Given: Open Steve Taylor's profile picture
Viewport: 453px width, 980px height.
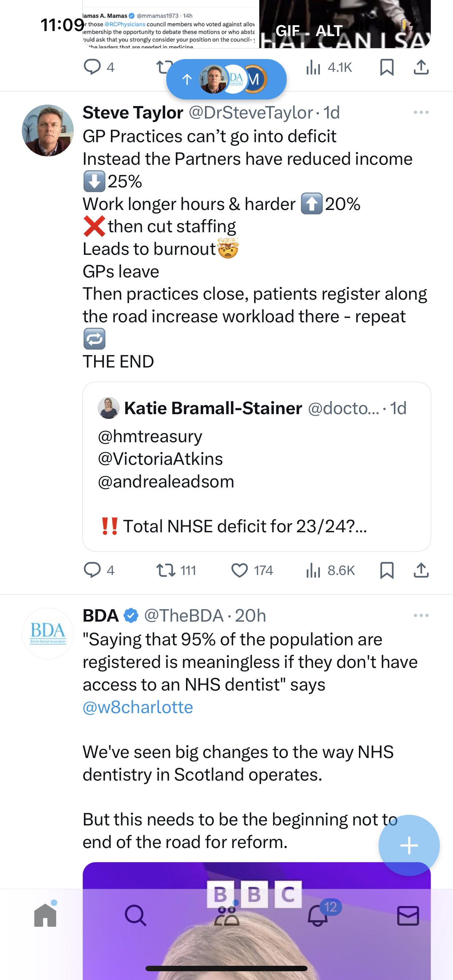Looking at the screenshot, I should [47, 131].
